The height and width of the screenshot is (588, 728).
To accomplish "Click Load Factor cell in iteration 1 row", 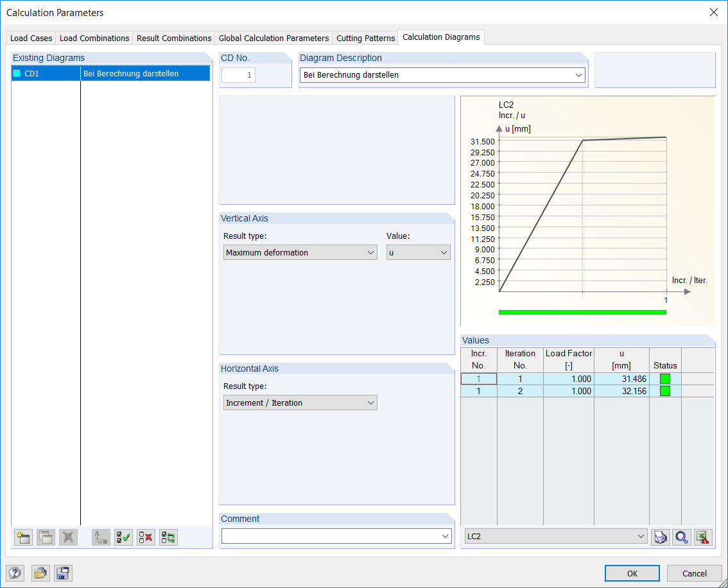I will click(x=569, y=379).
